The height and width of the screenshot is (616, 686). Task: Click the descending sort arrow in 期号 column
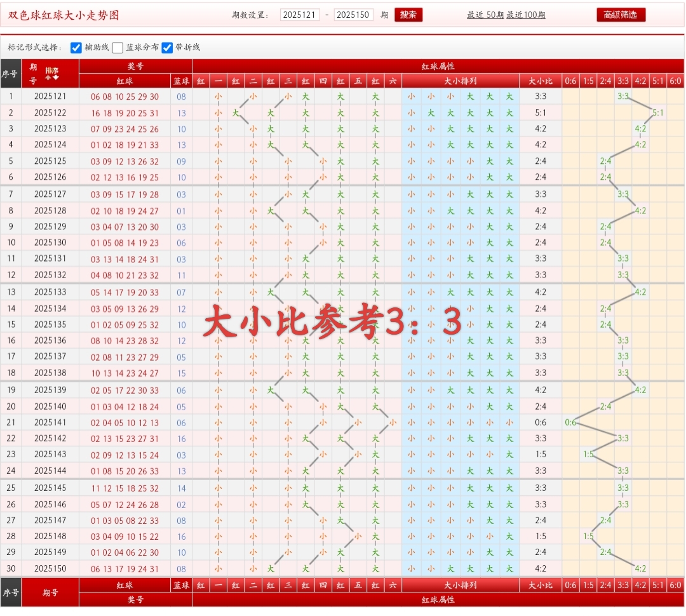tap(56, 78)
